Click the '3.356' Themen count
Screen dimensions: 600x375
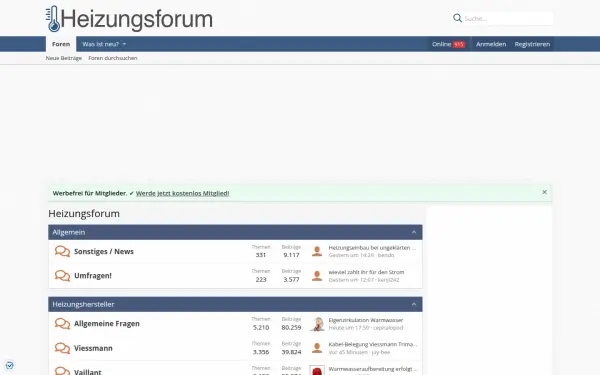point(261,352)
